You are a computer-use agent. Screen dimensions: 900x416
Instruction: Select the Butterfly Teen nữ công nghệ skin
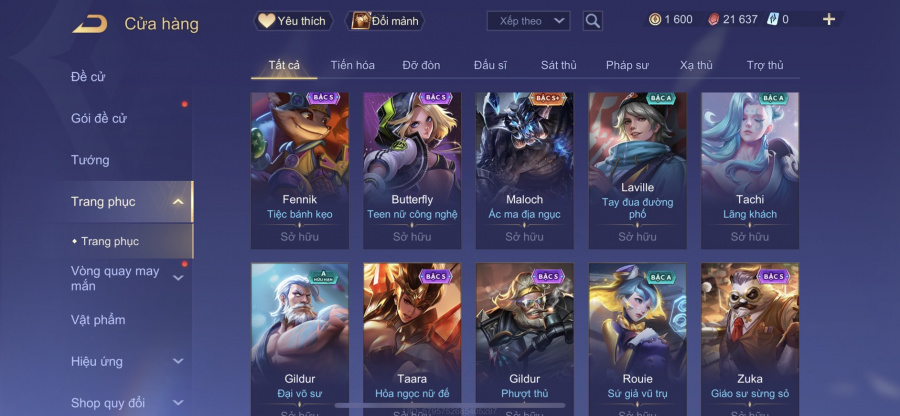(412, 170)
